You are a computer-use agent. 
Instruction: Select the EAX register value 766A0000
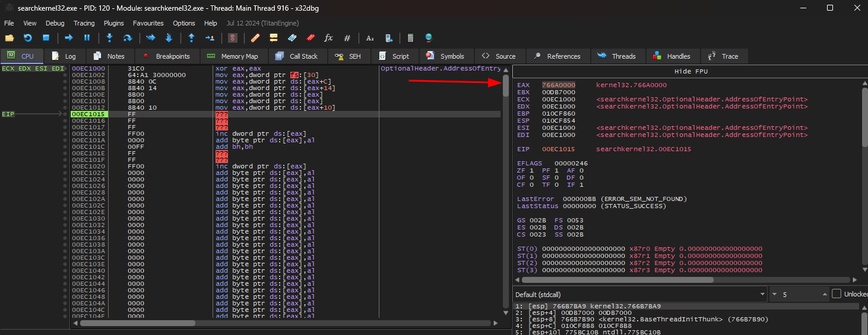559,85
